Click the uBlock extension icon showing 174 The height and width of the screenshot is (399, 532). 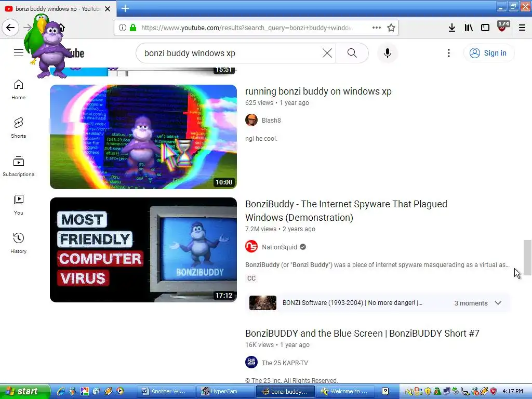pos(503,26)
